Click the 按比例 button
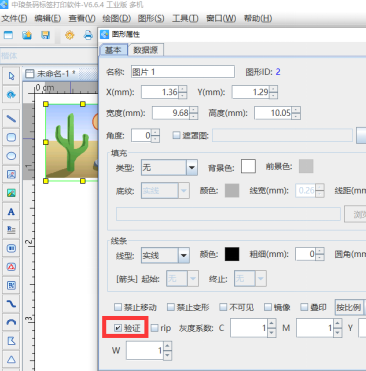The height and width of the screenshot is (371, 366). click(x=349, y=307)
